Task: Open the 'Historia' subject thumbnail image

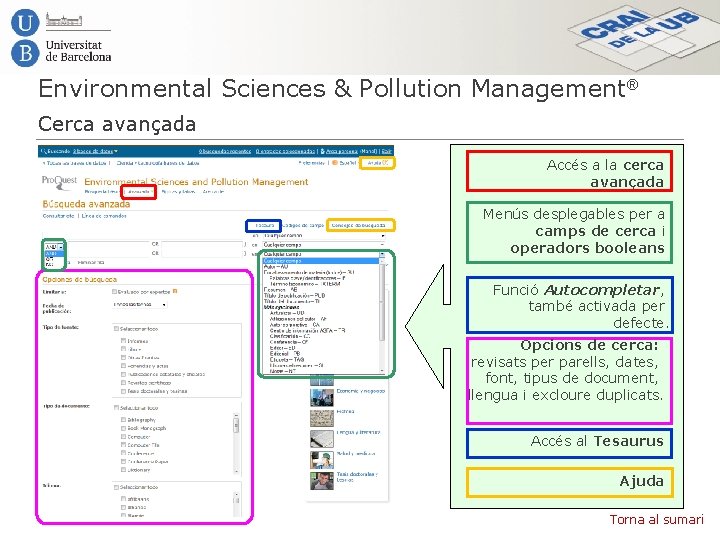Action: [x=322, y=418]
